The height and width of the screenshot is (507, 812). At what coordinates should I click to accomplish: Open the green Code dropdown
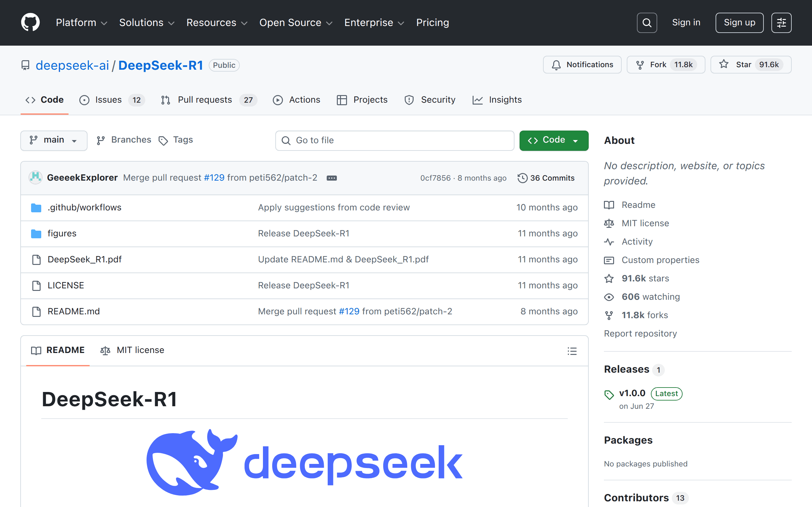pyautogui.click(x=553, y=140)
